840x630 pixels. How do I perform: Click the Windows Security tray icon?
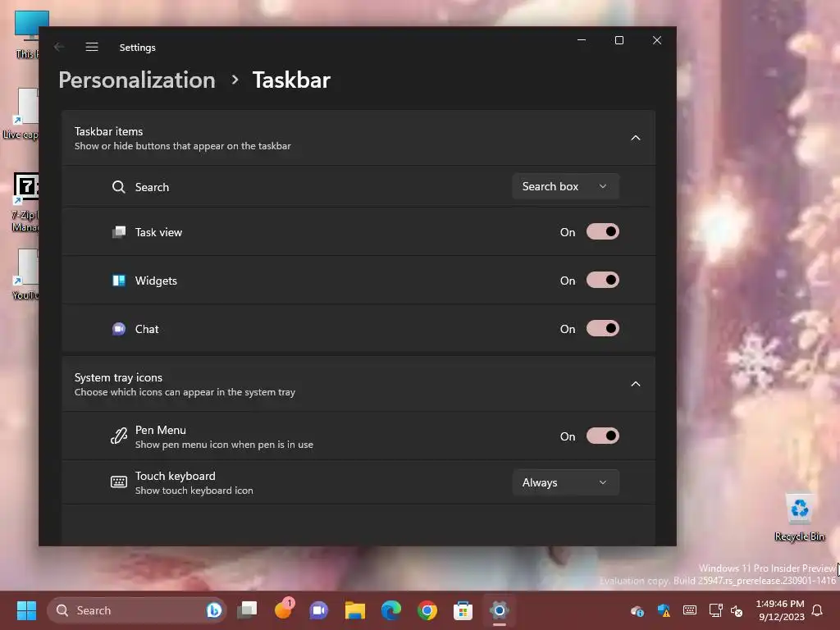coord(664,610)
